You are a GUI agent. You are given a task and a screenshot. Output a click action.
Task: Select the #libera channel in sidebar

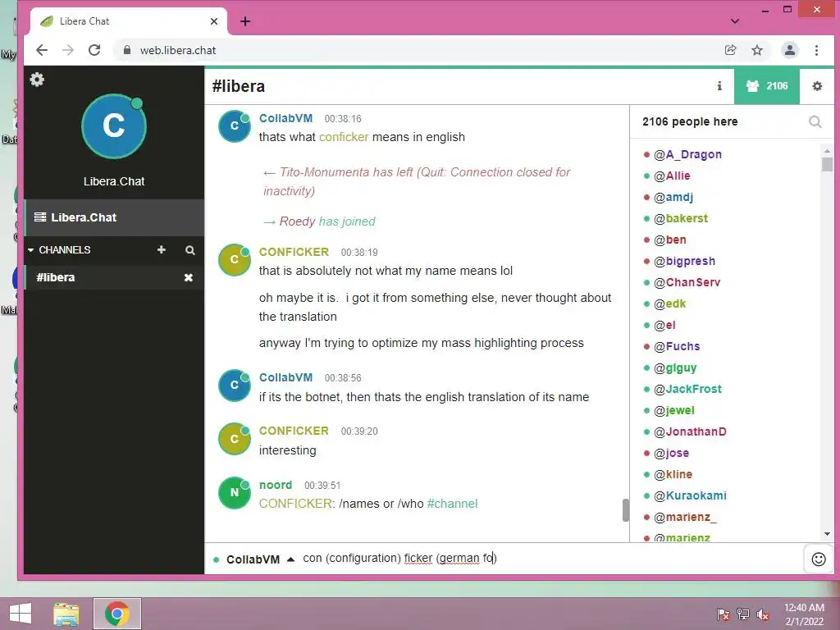(114, 277)
